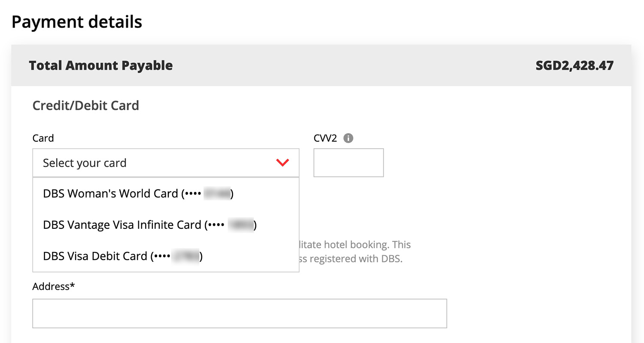Select DBS Vantage Visa Infinite Card option
The width and height of the screenshot is (644, 343).
149,225
